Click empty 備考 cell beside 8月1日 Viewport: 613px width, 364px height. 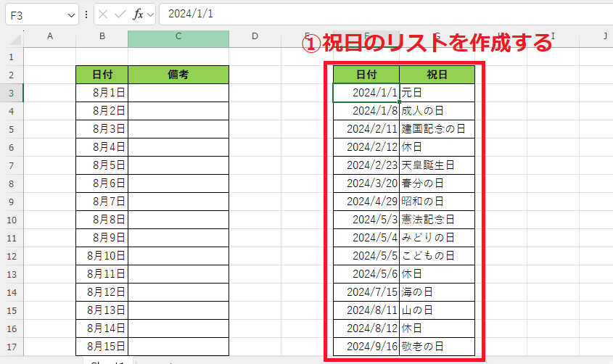point(178,93)
